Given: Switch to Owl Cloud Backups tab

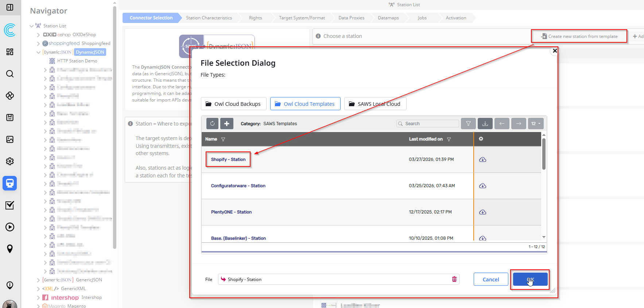Looking at the screenshot, I should (233, 104).
